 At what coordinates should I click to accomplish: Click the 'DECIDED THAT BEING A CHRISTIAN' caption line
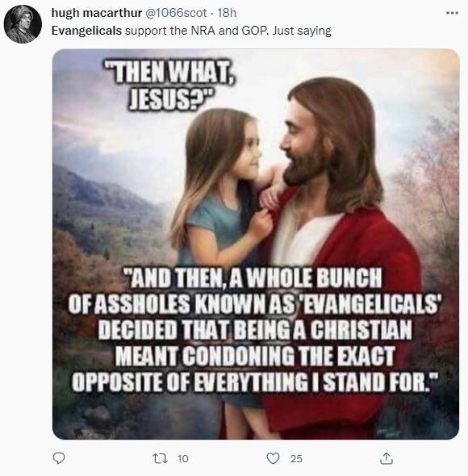pyautogui.click(x=255, y=330)
